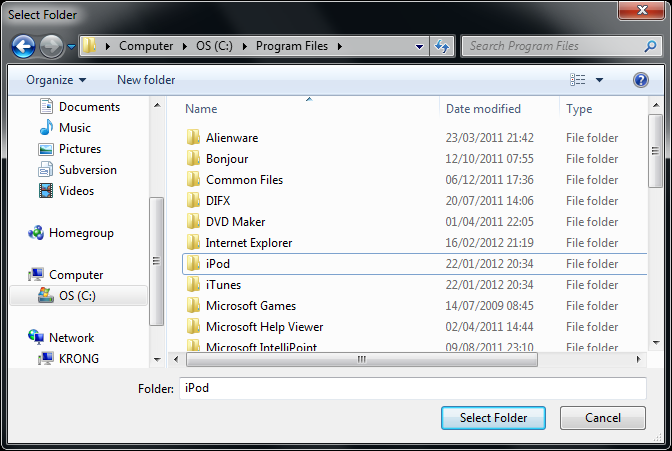
Task: Click the navigation pane scroll up arrow
Action: click(x=157, y=105)
